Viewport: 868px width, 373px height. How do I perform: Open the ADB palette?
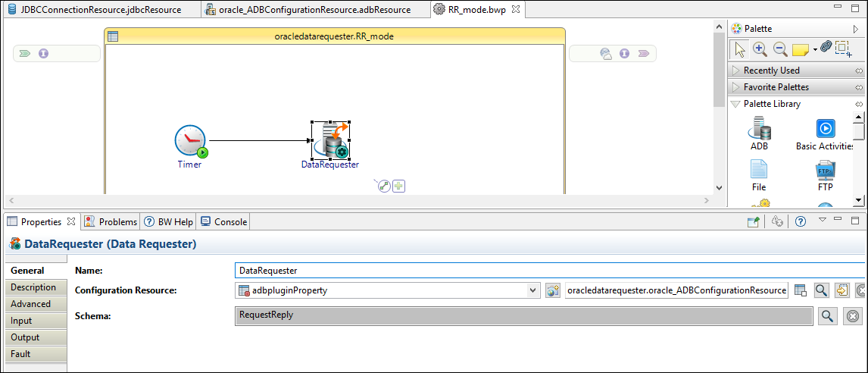click(759, 134)
